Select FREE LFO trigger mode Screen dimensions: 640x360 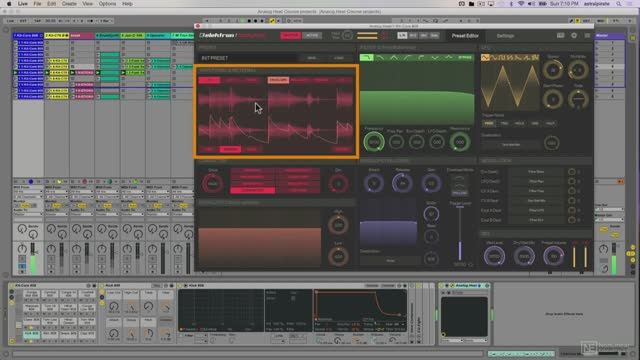pyautogui.click(x=489, y=123)
